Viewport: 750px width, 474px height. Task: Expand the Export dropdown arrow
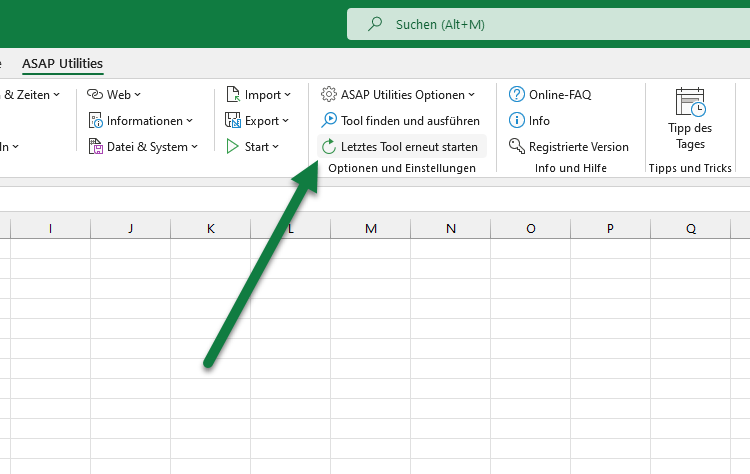pyautogui.click(x=285, y=121)
